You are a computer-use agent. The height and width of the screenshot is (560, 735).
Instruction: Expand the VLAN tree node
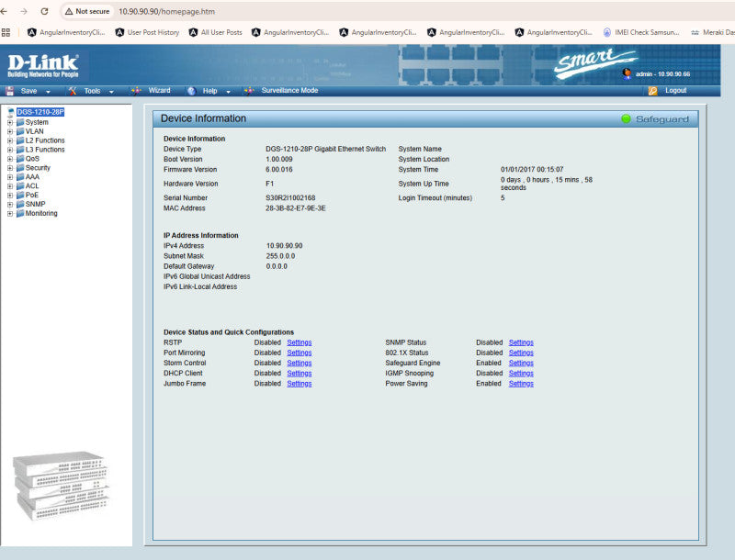pyautogui.click(x=10, y=131)
